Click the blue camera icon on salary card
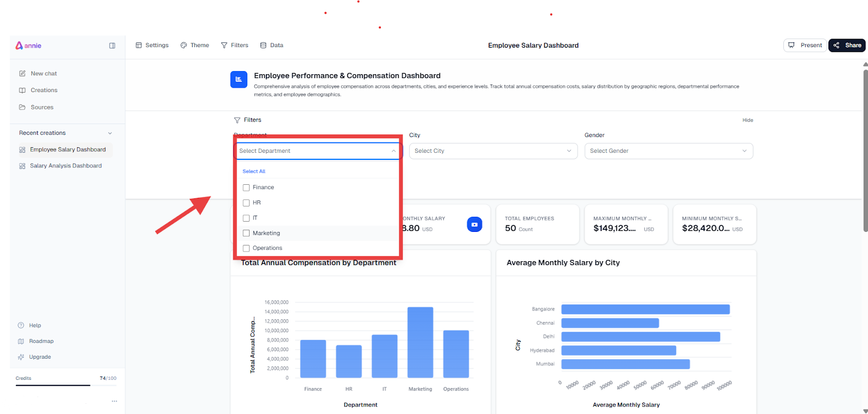Image resolution: width=868 pixels, height=414 pixels. click(x=474, y=224)
